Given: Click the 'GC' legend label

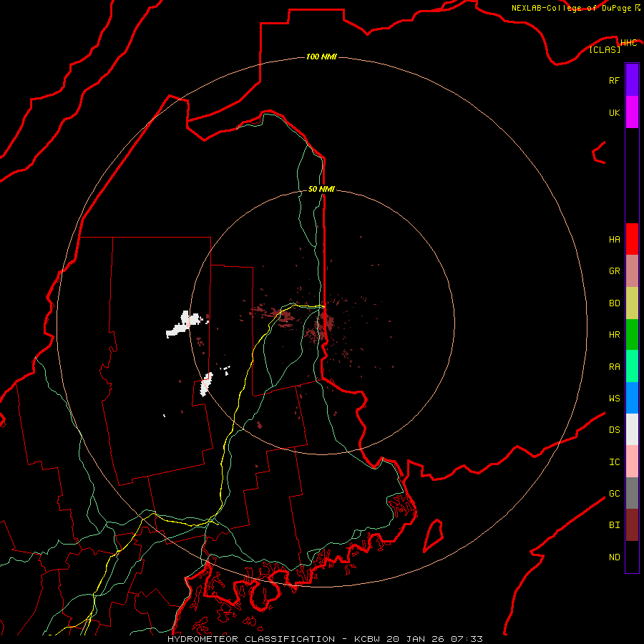Looking at the screenshot, I should tap(614, 494).
